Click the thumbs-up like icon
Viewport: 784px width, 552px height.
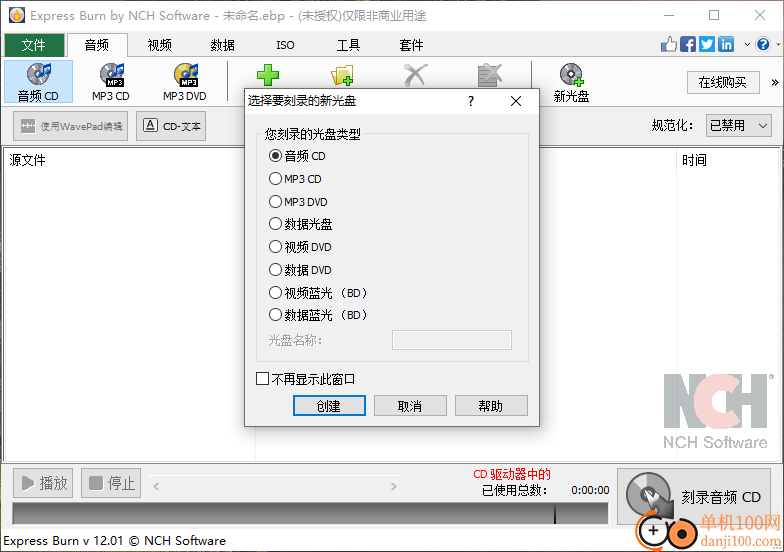(x=668, y=44)
